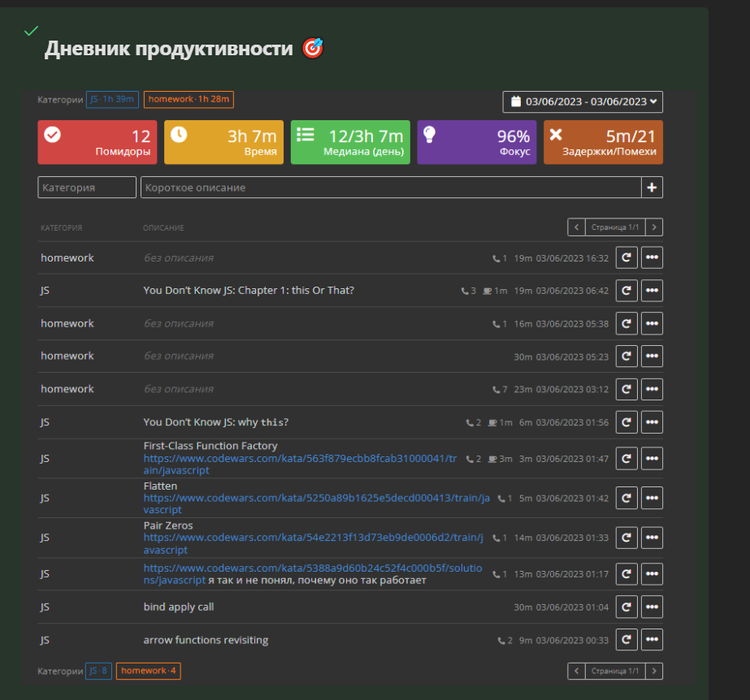The width and height of the screenshot is (750, 700).
Task: Go to previous page in bottom pagination
Action: [575, 672]
